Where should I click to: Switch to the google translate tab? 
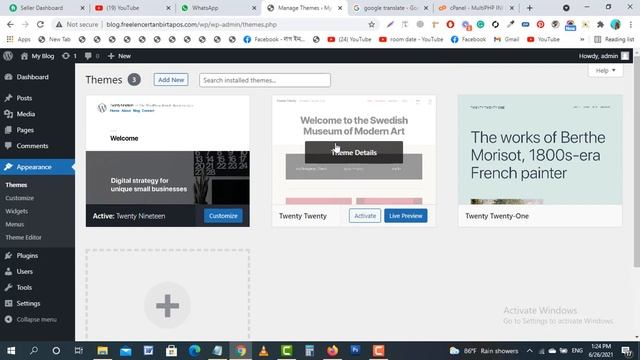tap(390, 8)
